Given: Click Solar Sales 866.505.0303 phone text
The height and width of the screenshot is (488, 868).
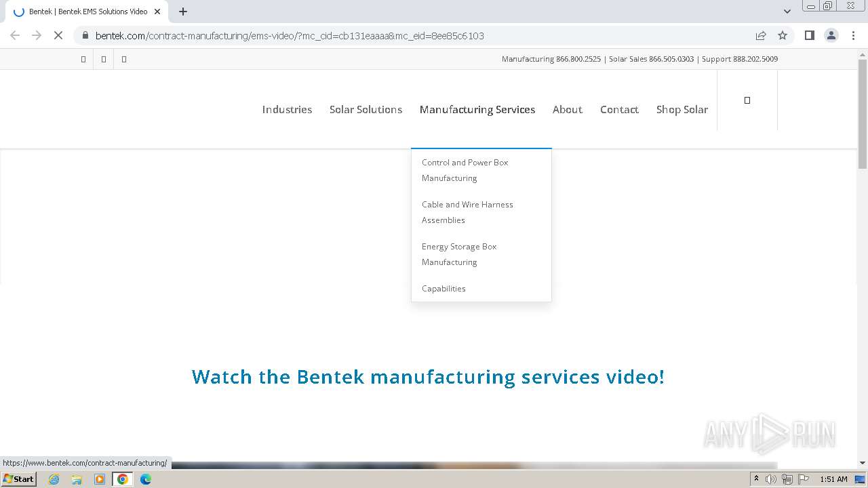Looking at the screenshot, I should [x=651, y=59].
